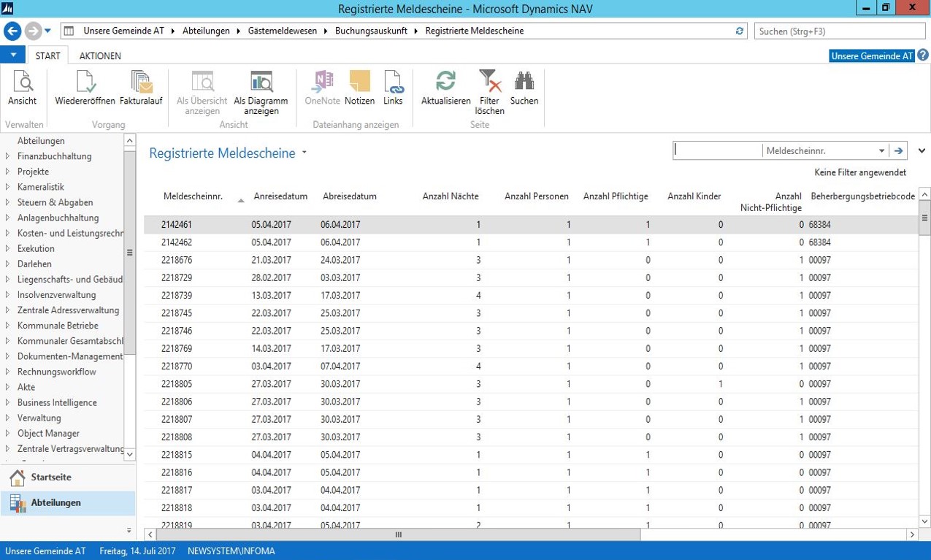Open Startseite in the navigation pane
931x560 pixels.
[x=51, y=477]
